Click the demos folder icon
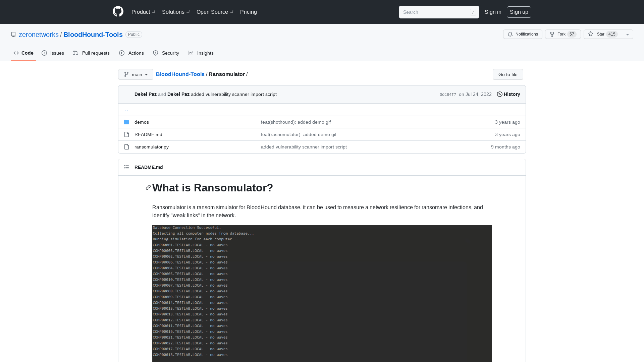644x362 pixels. pyautogui.click(x=126, y=122)
